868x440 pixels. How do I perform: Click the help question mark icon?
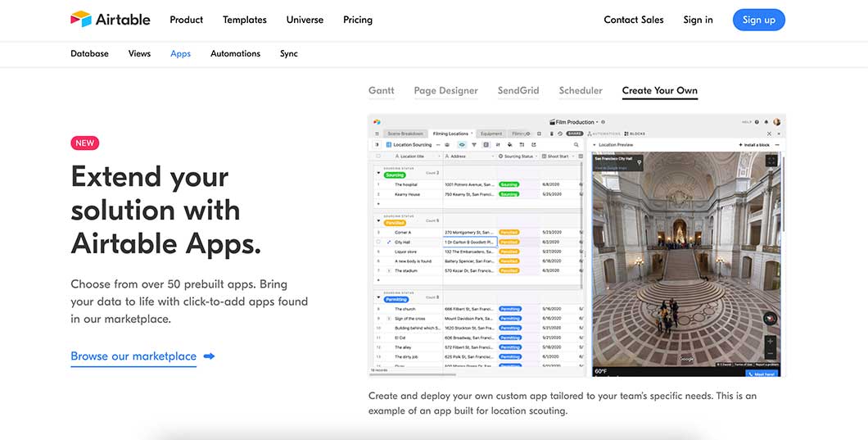coord(757,122)
